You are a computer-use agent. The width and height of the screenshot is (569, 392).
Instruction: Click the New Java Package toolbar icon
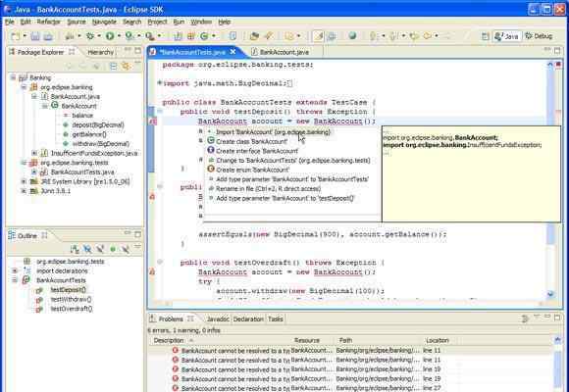pos(191,36)
